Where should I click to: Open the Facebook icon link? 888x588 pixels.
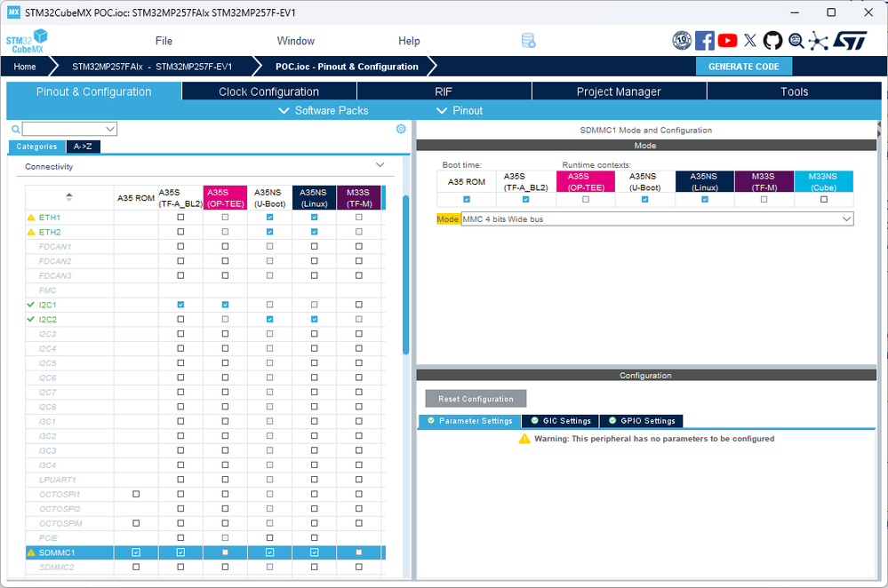click(705, 41)
